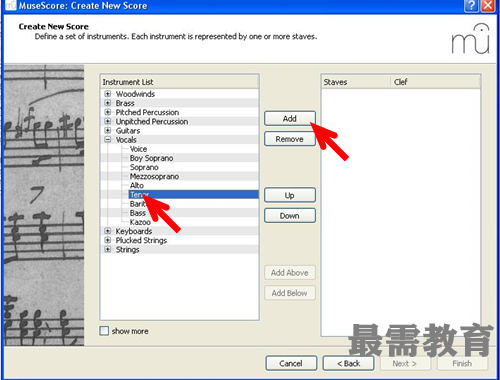The width and height of the screenshot is (500, 380).
Task: Expand the Plucked Strings group
Action: (x=108, y=240)
